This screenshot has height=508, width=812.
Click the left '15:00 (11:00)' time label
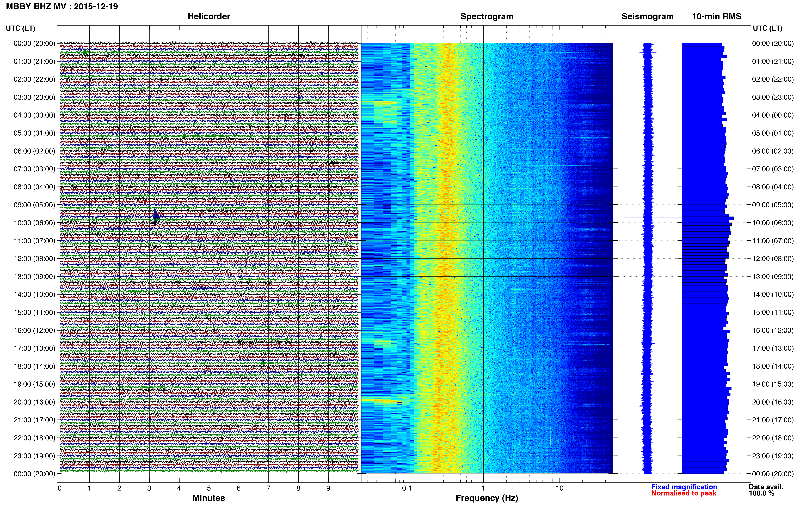34,312
